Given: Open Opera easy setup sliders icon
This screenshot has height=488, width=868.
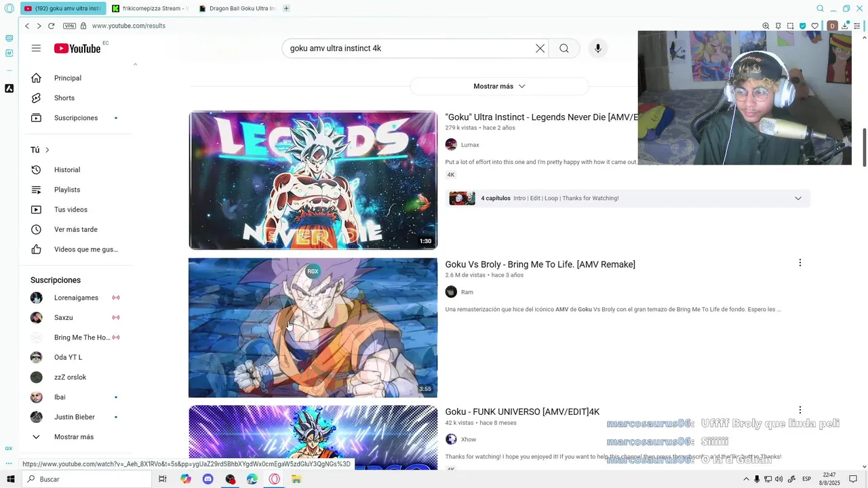Looking at the screenshot, I should click(857, 26).
